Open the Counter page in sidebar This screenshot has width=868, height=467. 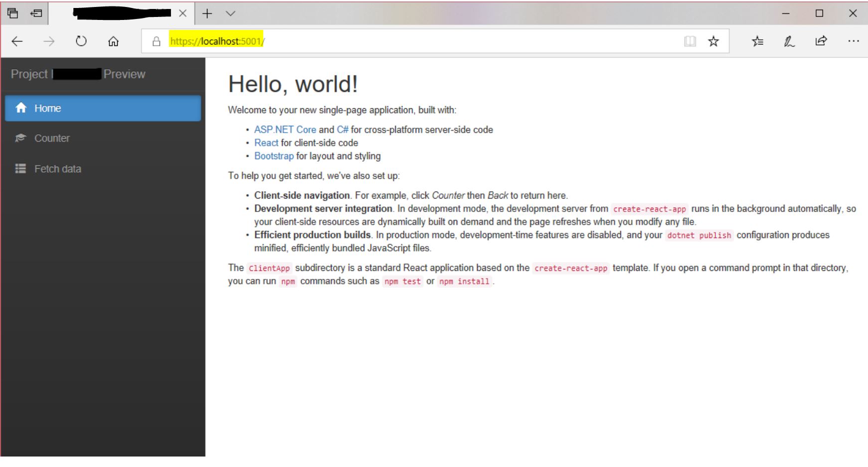(52, 138)
